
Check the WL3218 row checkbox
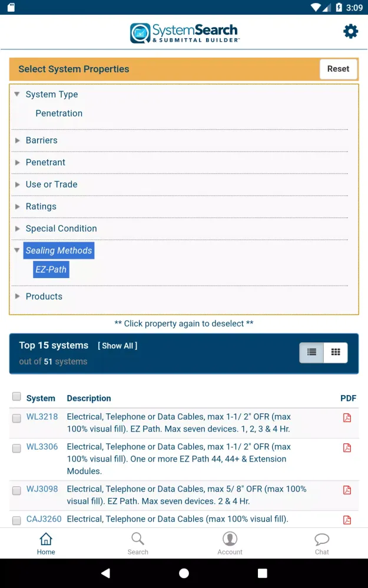point(16,419)
